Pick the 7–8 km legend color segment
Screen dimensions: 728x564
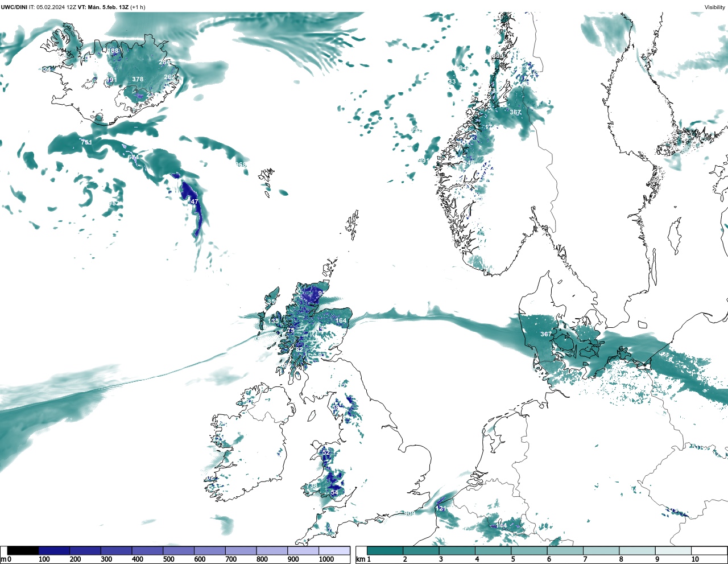point(601,551)
